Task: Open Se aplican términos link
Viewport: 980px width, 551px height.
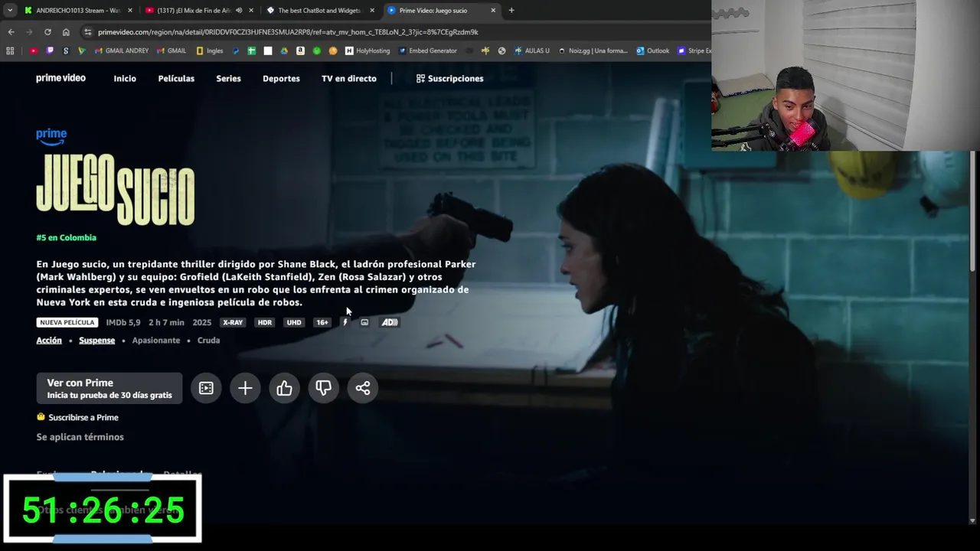Action: pos(80,437)
